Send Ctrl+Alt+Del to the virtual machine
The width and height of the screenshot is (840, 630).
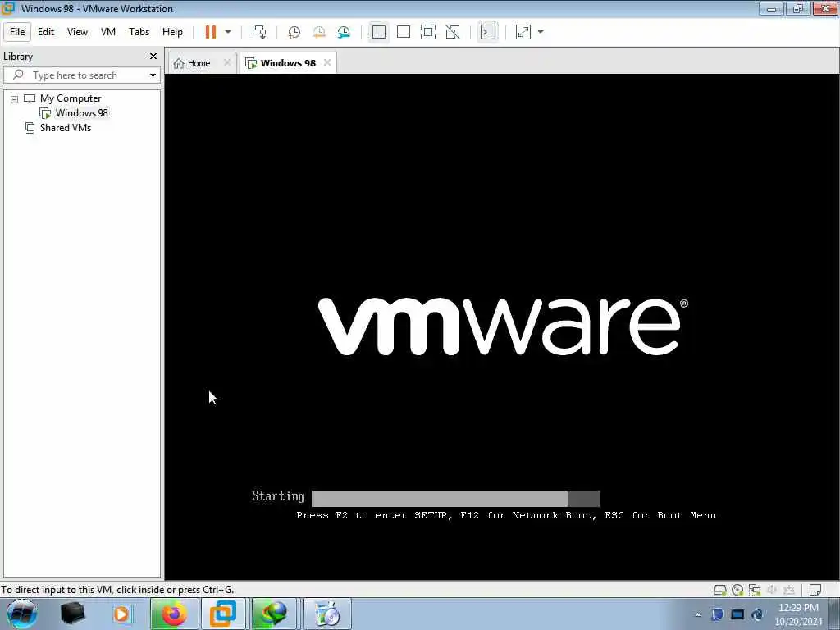(x=259, y=32)
